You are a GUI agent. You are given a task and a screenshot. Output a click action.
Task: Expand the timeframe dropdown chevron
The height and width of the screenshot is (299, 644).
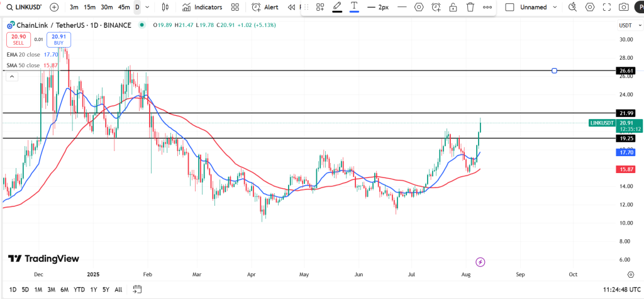[147, 7]
